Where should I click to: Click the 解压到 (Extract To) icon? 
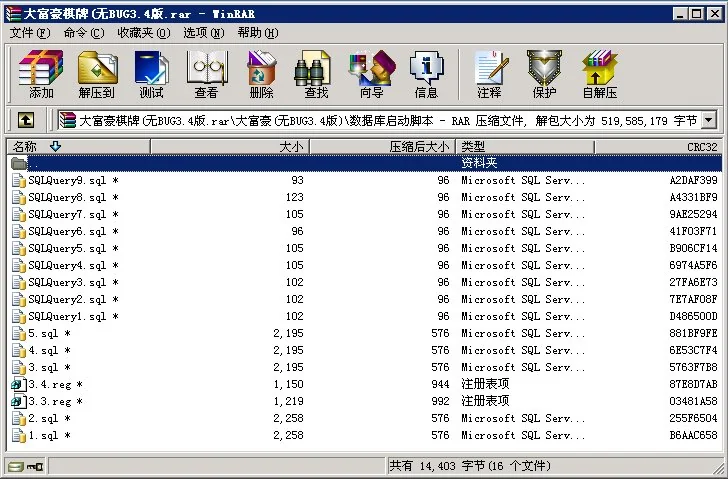(x=97, y=73)
